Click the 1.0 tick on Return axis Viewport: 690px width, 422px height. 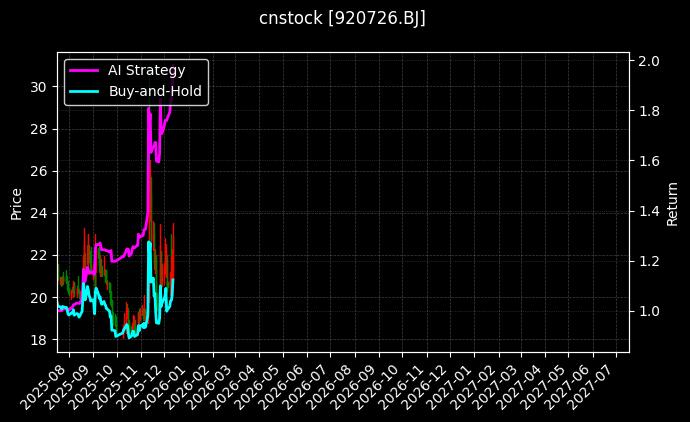coord(649,311)
